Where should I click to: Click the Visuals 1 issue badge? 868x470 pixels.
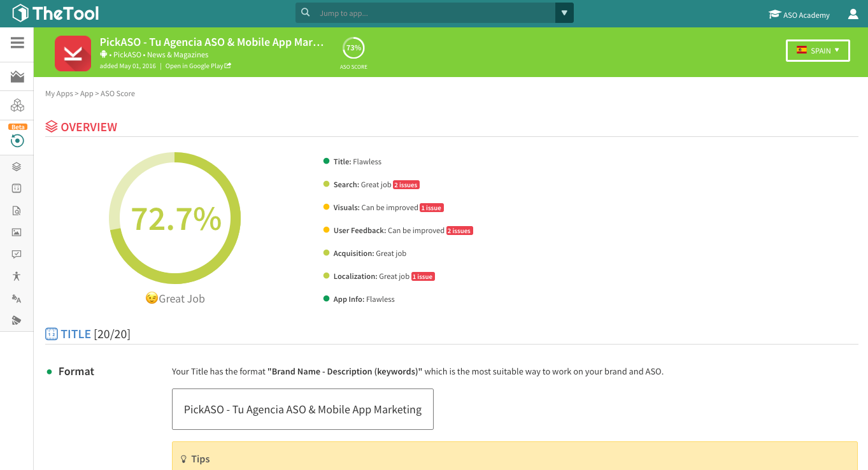coord(432,208)
